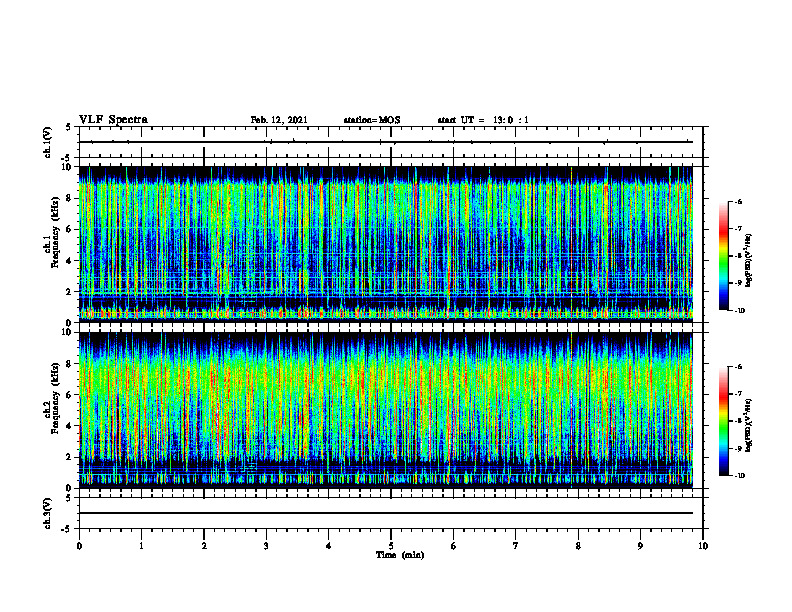The image size is (792, 612).
Task: Click time axis tick label "5"
Action: click(391, 546)
